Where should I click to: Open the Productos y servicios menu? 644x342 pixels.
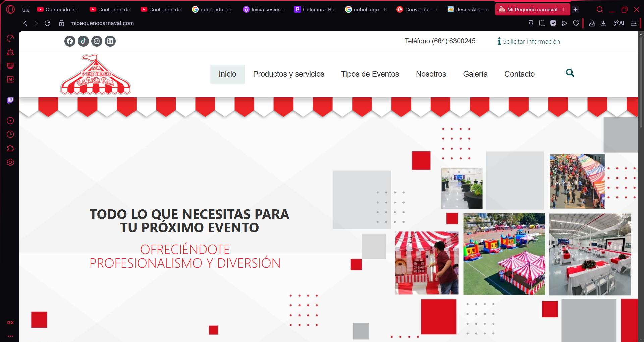(288, 74)
